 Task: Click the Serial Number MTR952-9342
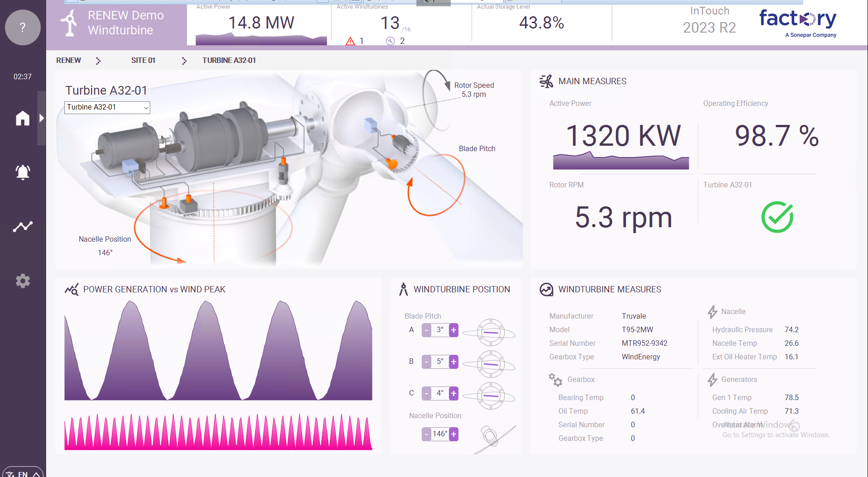click(x=644, y=343)
